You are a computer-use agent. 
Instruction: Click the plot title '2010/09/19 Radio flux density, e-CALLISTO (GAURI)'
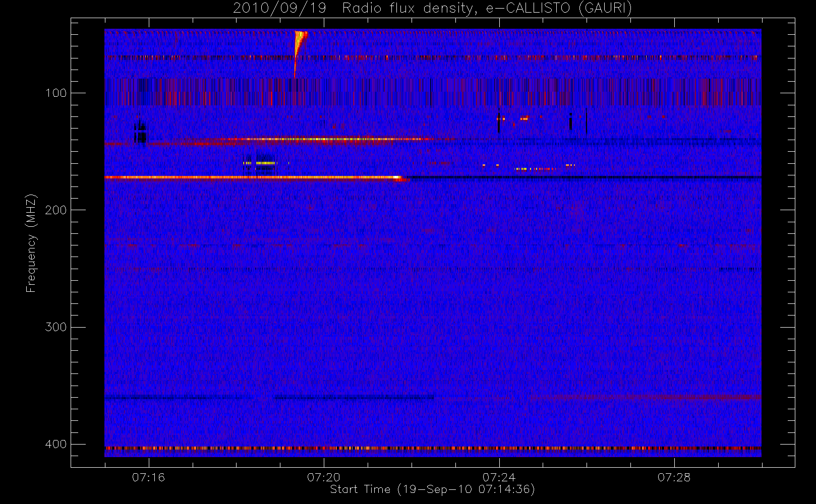tap(432, 9)
